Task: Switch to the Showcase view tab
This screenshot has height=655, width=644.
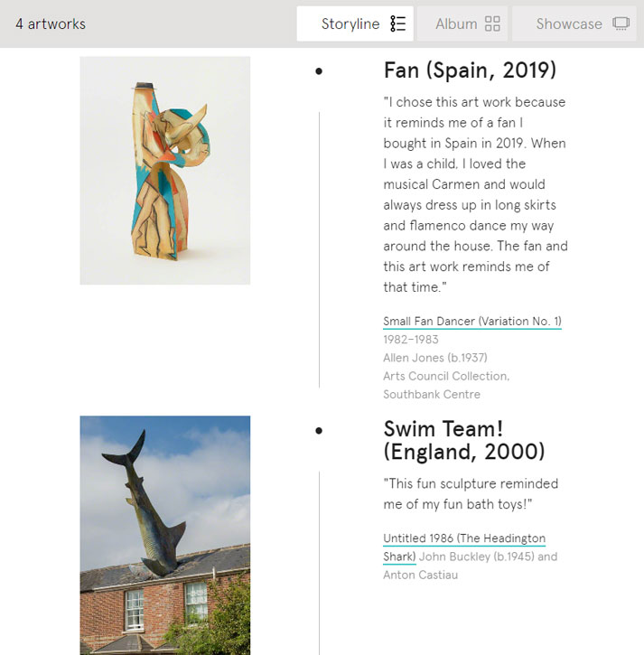Action: [574, 23]
